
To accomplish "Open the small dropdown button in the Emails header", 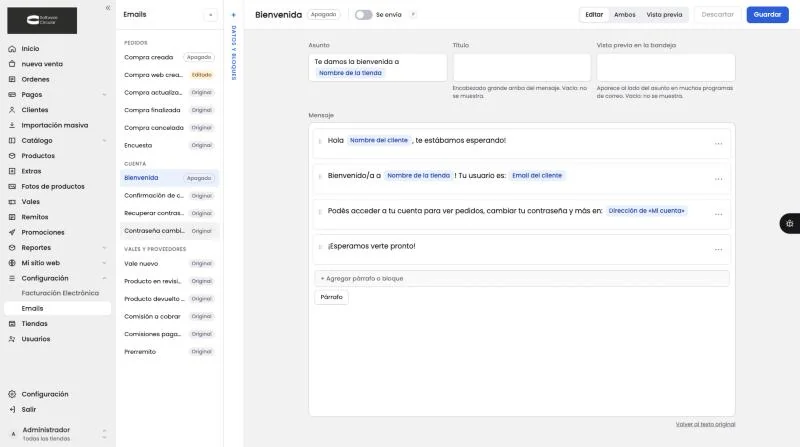I will point(211,15).
